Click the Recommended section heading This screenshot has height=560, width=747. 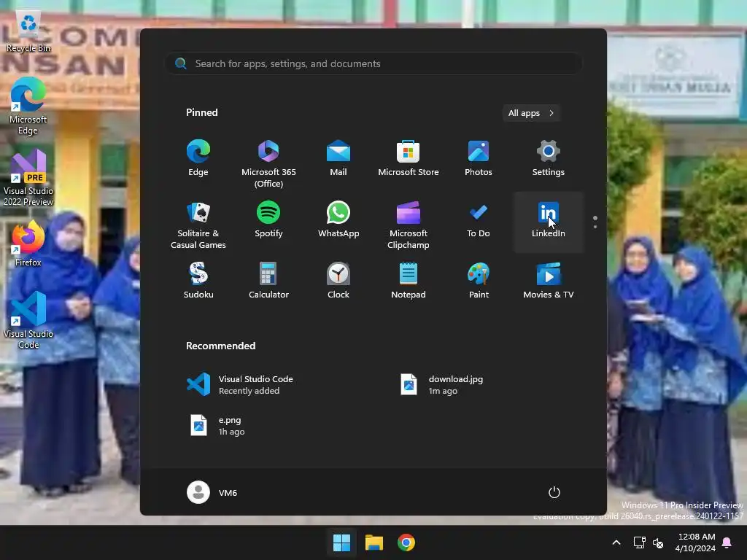[x=220, y=346]
